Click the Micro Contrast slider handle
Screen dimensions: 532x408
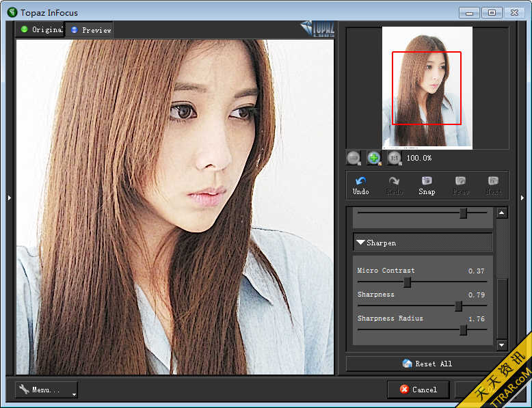pyautogui.click(x=408, y=282)
